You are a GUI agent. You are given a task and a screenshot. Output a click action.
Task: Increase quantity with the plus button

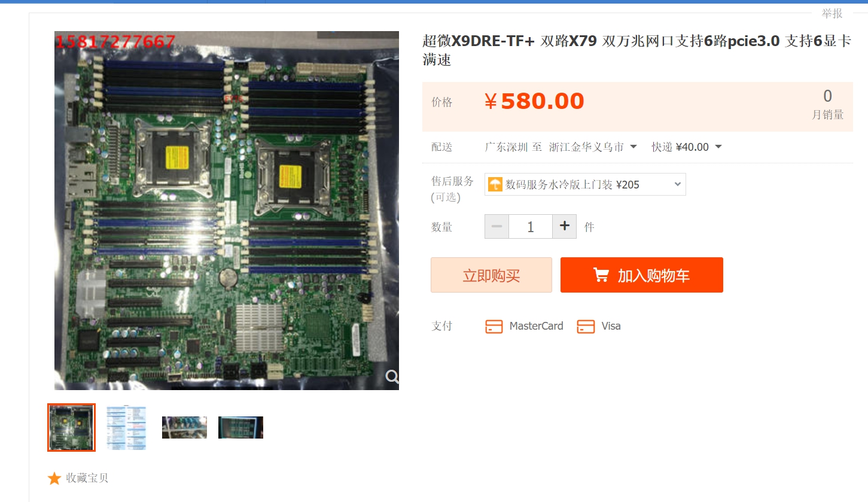click(x=564, y=227)
